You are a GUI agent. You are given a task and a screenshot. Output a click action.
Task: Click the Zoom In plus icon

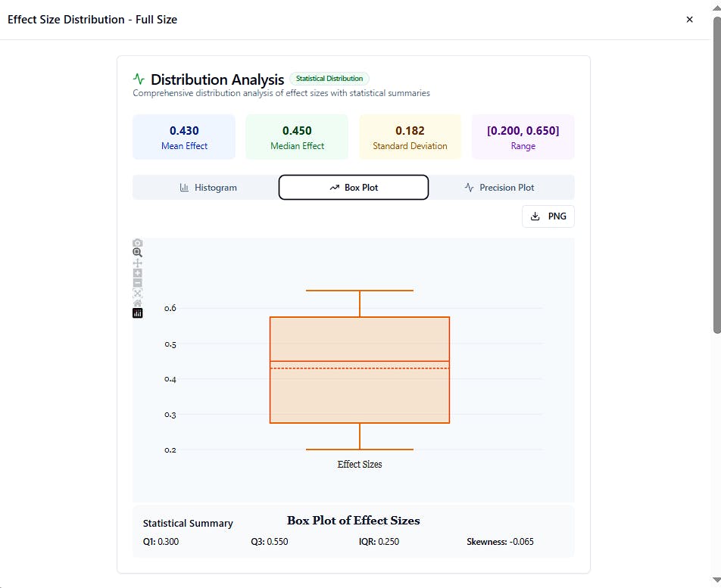click(138, 272)
